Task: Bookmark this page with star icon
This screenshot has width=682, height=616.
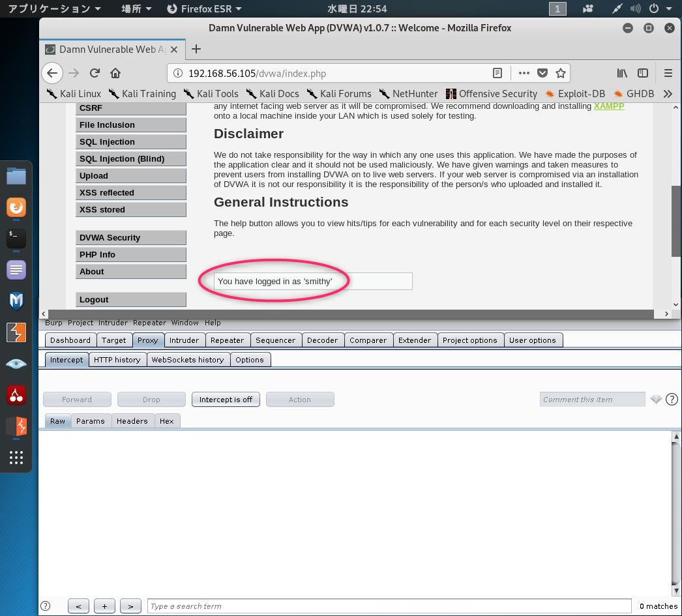Action: (x=561, y=73)
